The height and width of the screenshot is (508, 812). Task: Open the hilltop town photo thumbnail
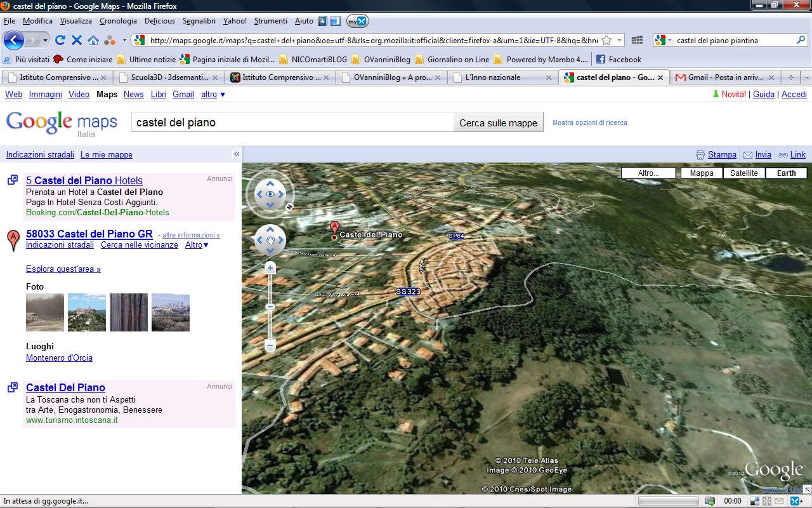pos(87,312)
